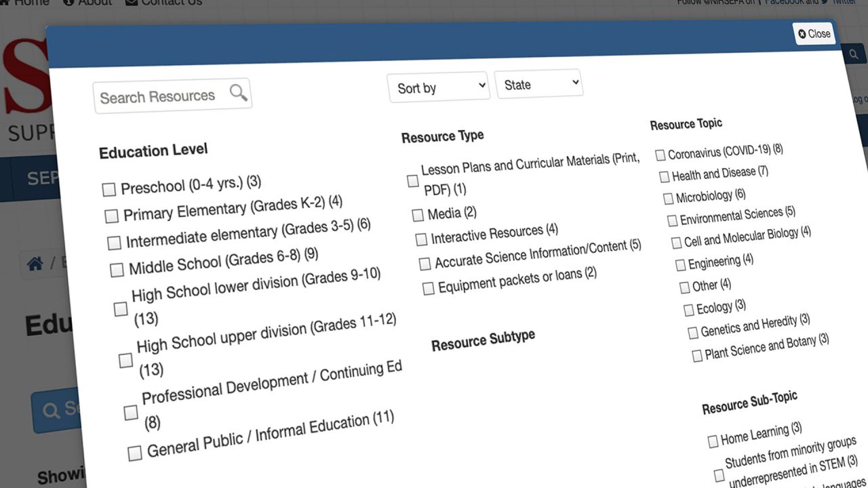Click the home icon in breadcrumb
Image resolution: width=868 pixels, height=488 pixels.
click(x=35, y=264)
